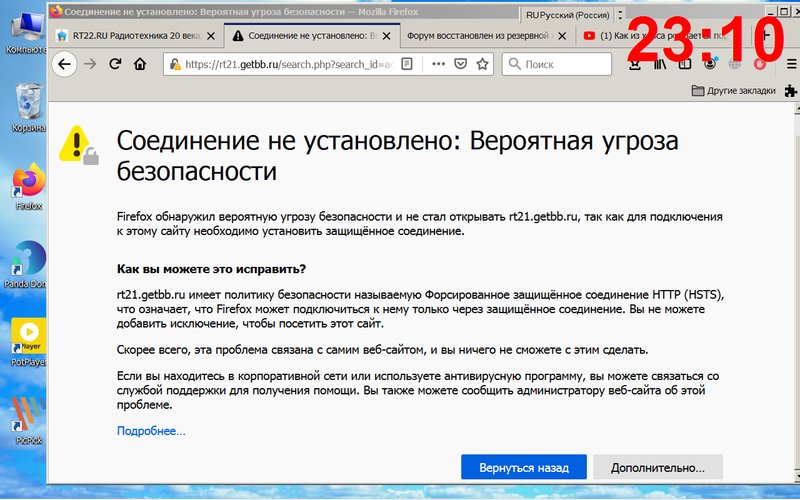
Task: Go back to the previous page
Action: point(64,64)
